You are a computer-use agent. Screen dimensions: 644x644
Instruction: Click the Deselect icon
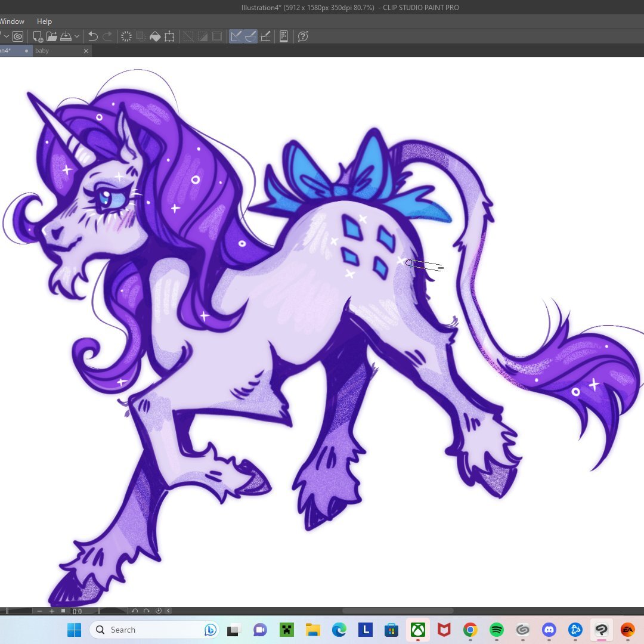pos(188,36)
